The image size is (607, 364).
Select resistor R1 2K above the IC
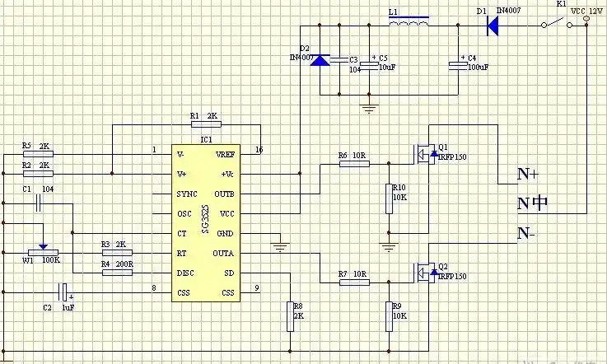[200, 125]
